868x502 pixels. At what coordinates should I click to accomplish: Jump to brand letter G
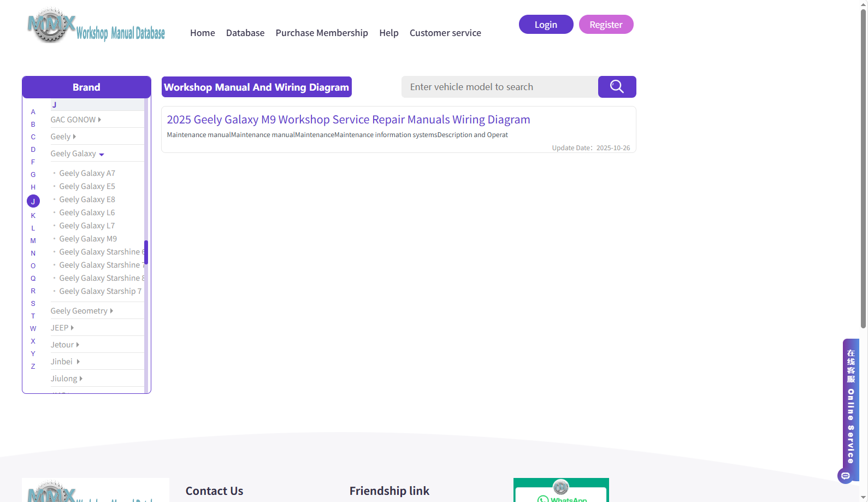[33, 175]
